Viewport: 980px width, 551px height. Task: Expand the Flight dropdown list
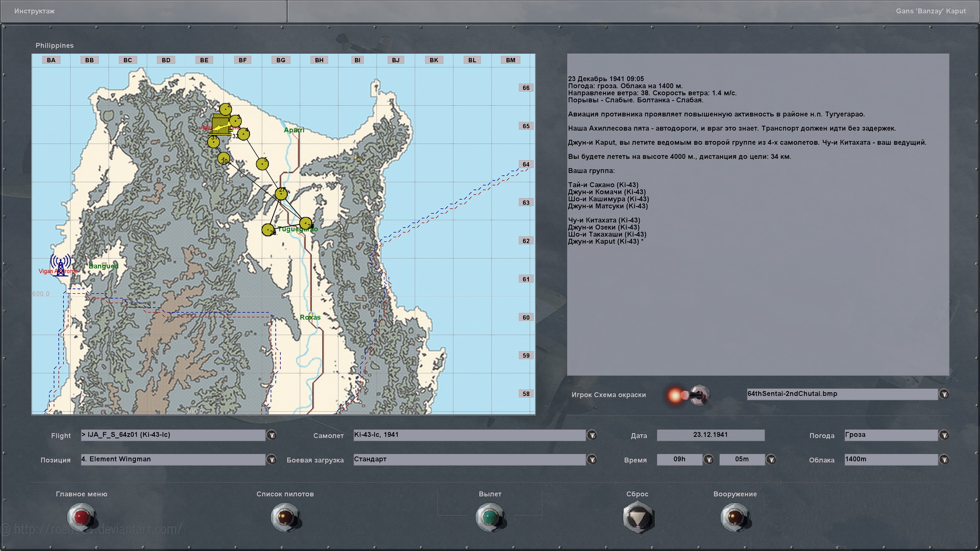click(x=272, y=435)
